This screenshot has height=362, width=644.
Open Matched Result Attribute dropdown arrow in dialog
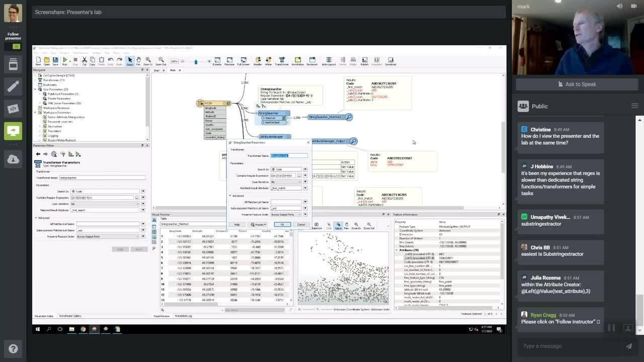[x=305, y=188]
